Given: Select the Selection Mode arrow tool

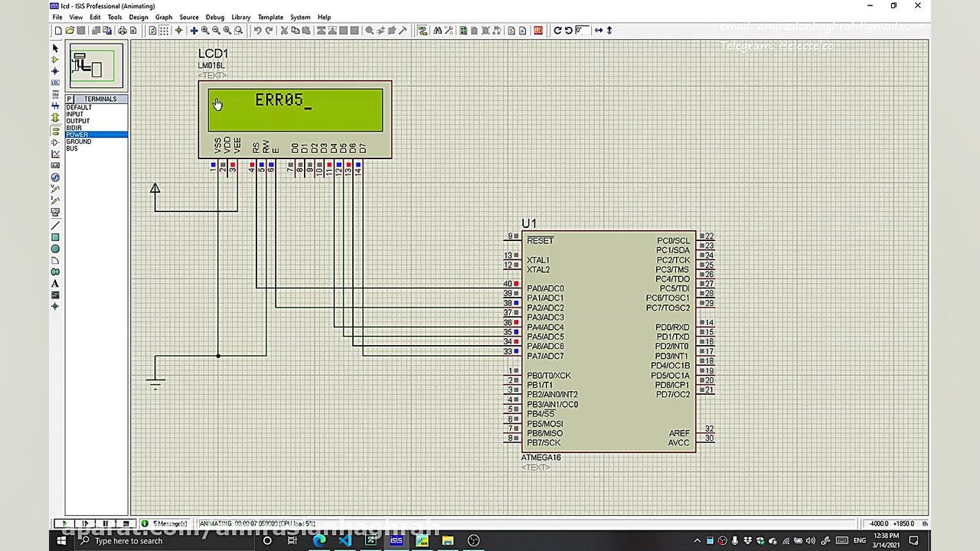Looking at the screenshot, I should coord(55,48).
